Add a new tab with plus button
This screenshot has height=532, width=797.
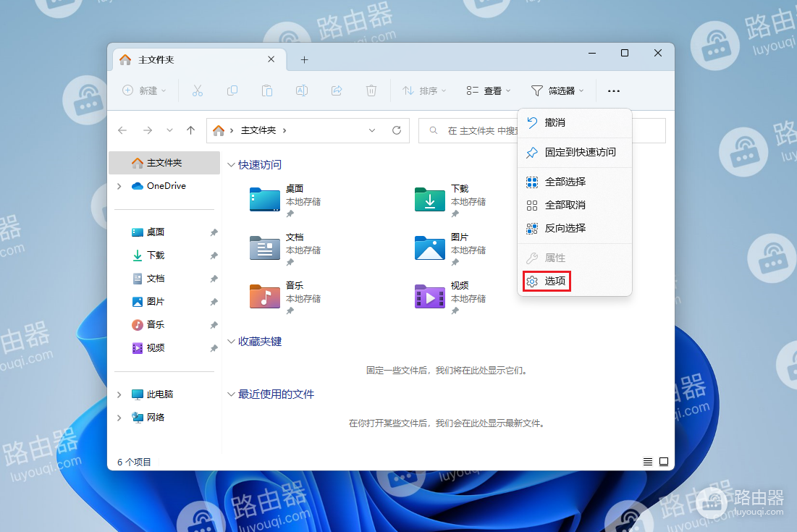click(x=305, y=60)
